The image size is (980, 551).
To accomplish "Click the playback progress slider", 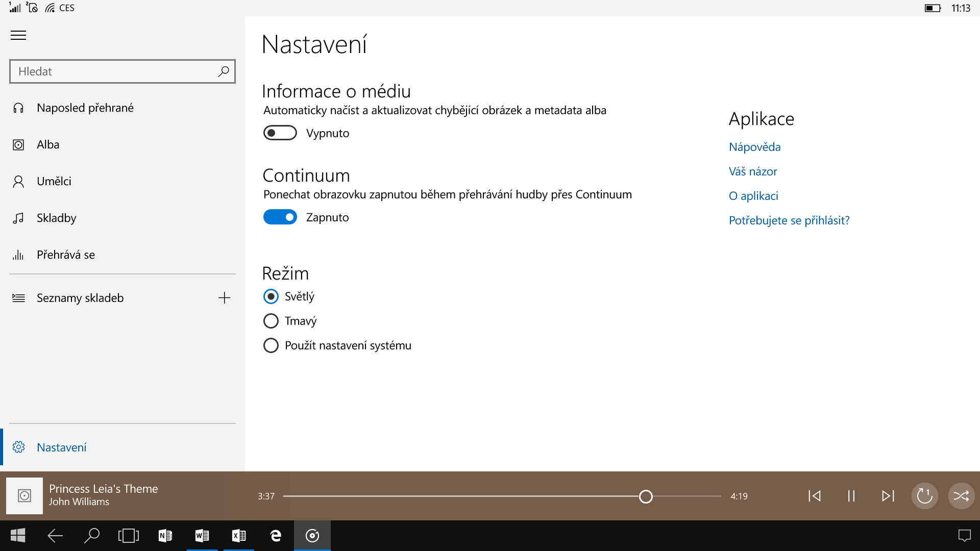I will tap(646, 495).
